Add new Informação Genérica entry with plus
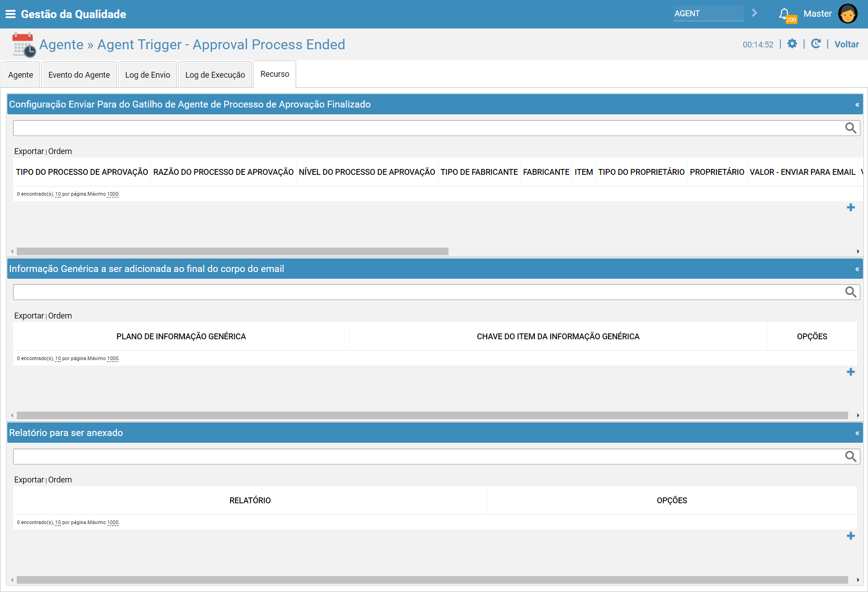 pyautogui.click(x=851, y=372)
